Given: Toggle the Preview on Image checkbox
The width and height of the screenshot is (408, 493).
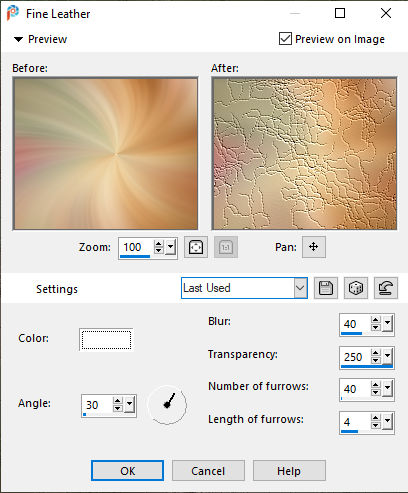Looking at the screenshot, I should pyautogui.click(x=285, y=39).
